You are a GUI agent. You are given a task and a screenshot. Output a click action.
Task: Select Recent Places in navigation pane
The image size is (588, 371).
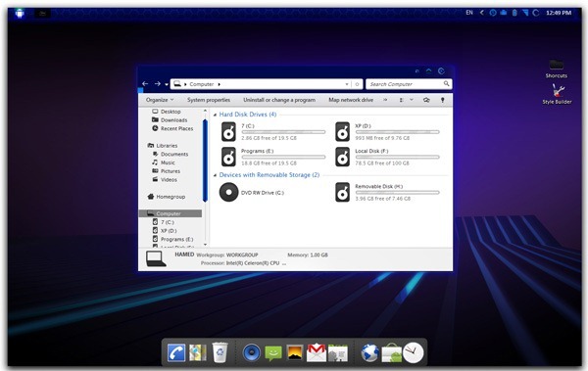pos(172,128)
